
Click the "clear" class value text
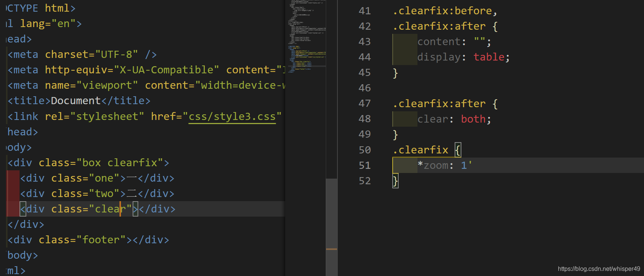click(x=110, y=209)
